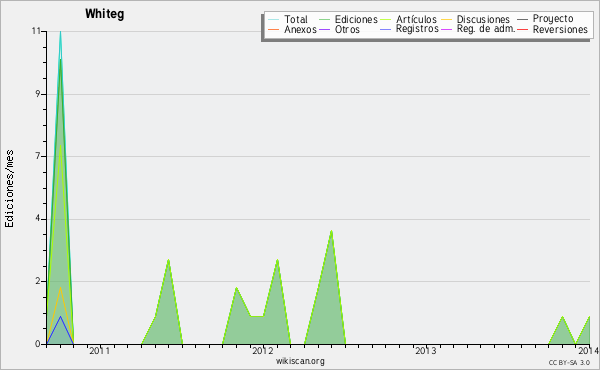This screenshot has height=370, width=600.
Task: Click the 'Reversiones' legend label
Action: (560, 29)
